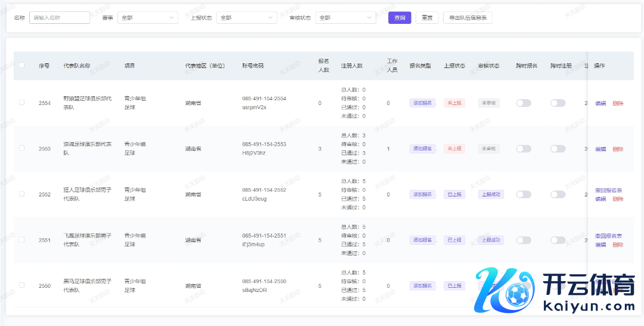Focus the 名称 name input field
This screenshot has width=644, height=326.
[60, 18]
